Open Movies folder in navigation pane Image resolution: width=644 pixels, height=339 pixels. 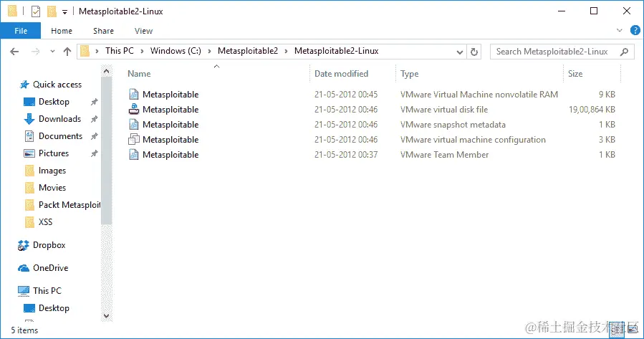[52, 187]
